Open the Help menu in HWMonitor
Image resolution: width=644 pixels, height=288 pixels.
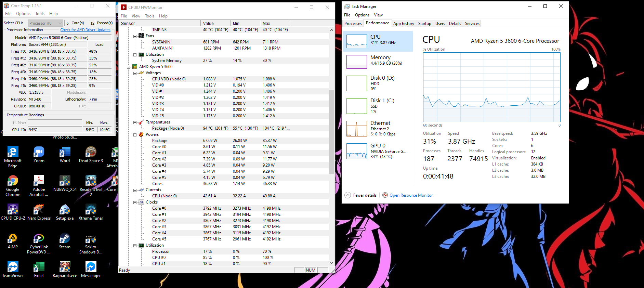pyautogui.click(x=163, y=16)
